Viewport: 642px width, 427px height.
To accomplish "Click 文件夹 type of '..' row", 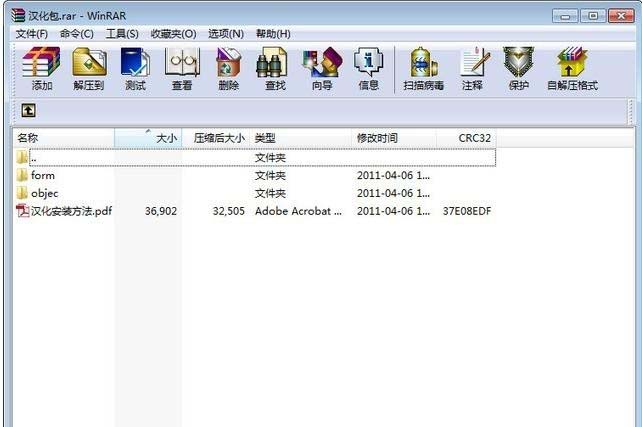I will (x=270, y=157).
